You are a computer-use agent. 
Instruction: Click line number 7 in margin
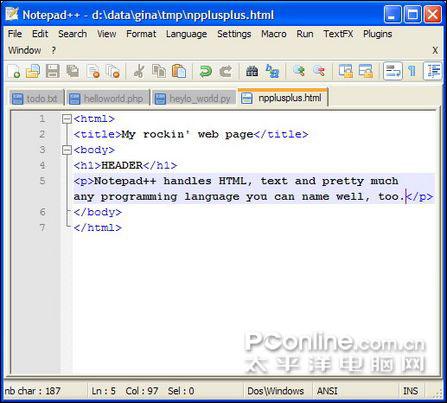(42, 228)
